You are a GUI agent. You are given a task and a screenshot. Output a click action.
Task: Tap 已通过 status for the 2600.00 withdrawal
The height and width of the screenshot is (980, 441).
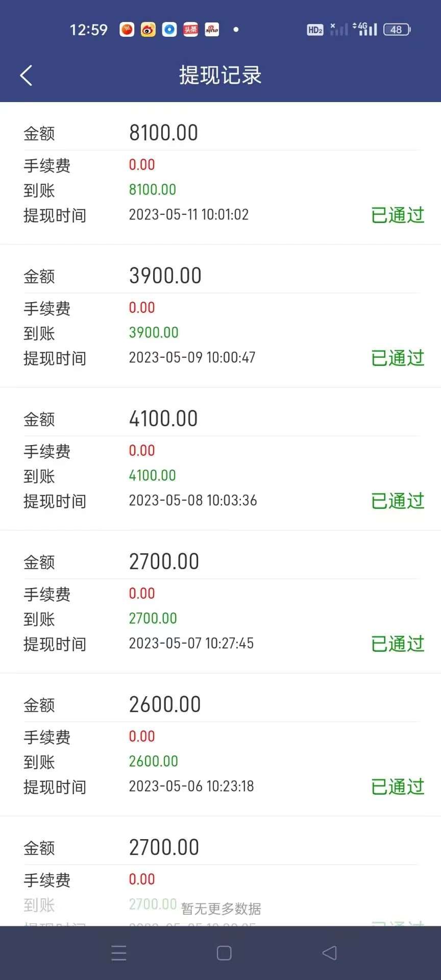pos(398,787)
